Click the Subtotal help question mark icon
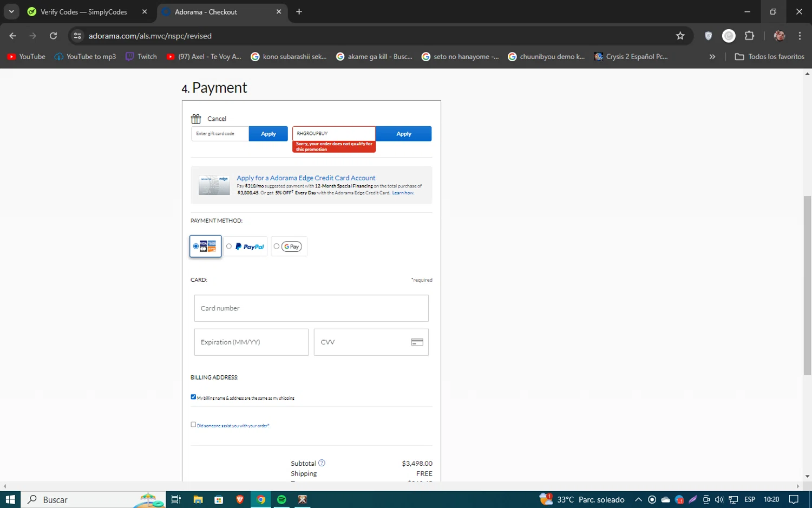Image resolution: width=812 pixels, height=508 pixels. tap(322, 463)
